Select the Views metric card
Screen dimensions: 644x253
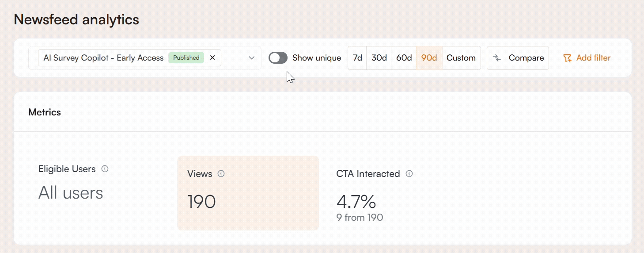click(x=248, y=193)
